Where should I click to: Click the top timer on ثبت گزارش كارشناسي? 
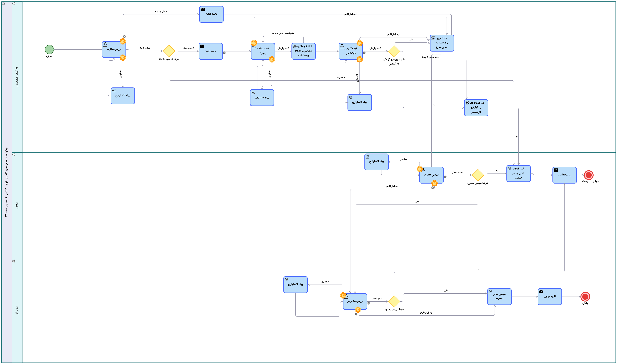click(x=360, y=43)
